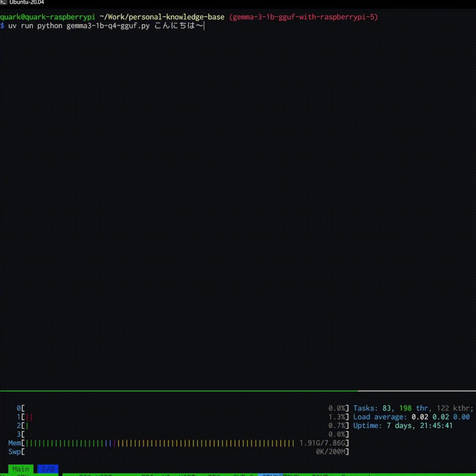The height and width of the screenshot is (476, 476).
Task: Sort processes by the CPU% column
Action: [x=268, y=475]
